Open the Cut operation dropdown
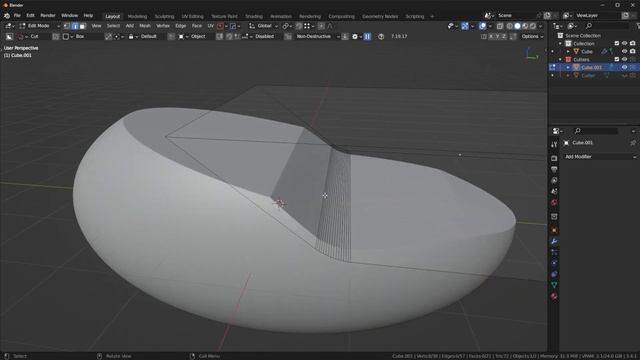Viewport: 640px width, 360px height. [35, 36]
